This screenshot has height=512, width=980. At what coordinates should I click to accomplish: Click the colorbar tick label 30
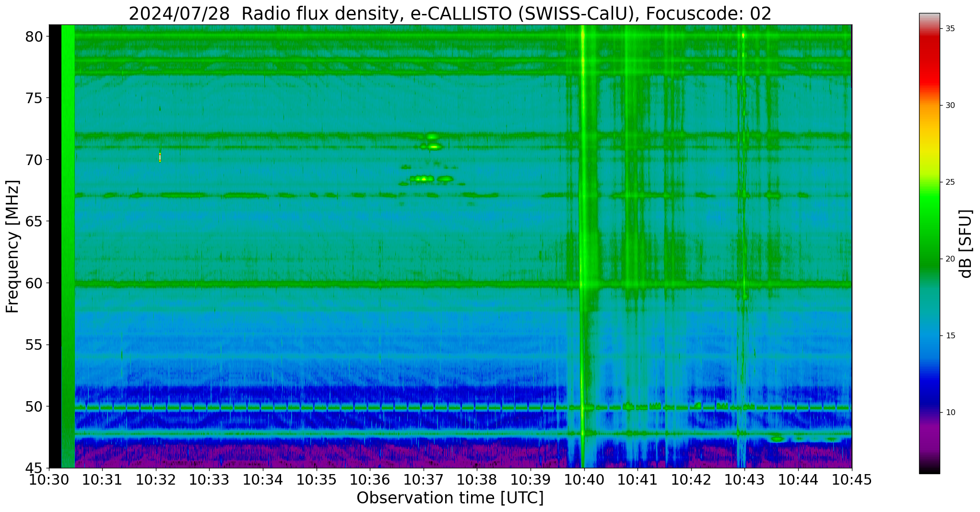[x=950, y=105]
